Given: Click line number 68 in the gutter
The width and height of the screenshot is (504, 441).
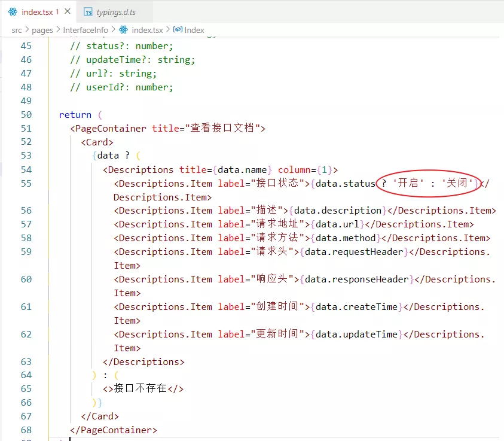Looking at the screenshot, I should click(26, 430).
